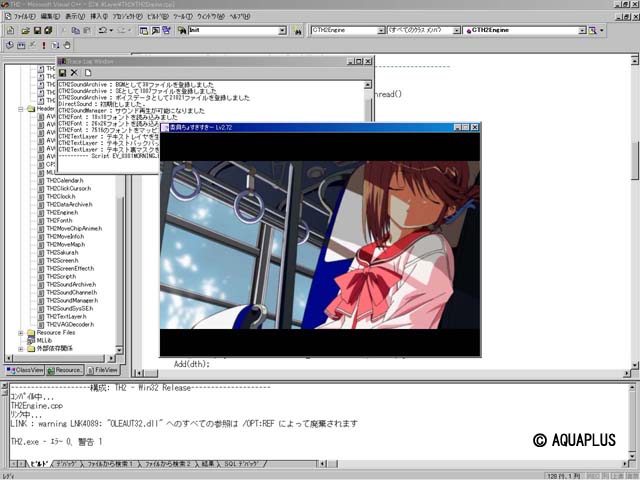This screenshot has width=640, height=480.
Task: Select TH2Sakura.h in file tree
Action: [x=62, y=252]
